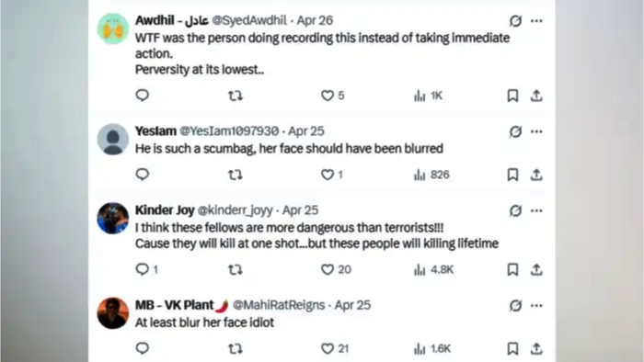Screen dimensions: 644x362
Task: Open @kinderr_joyy profile handle
Action: tap(235, 210)
